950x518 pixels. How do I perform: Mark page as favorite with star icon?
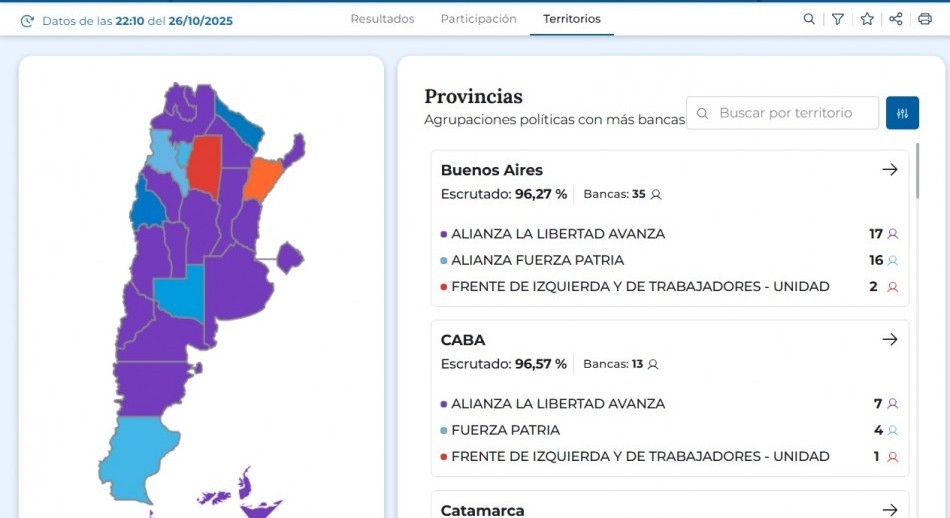pos(867,19)
